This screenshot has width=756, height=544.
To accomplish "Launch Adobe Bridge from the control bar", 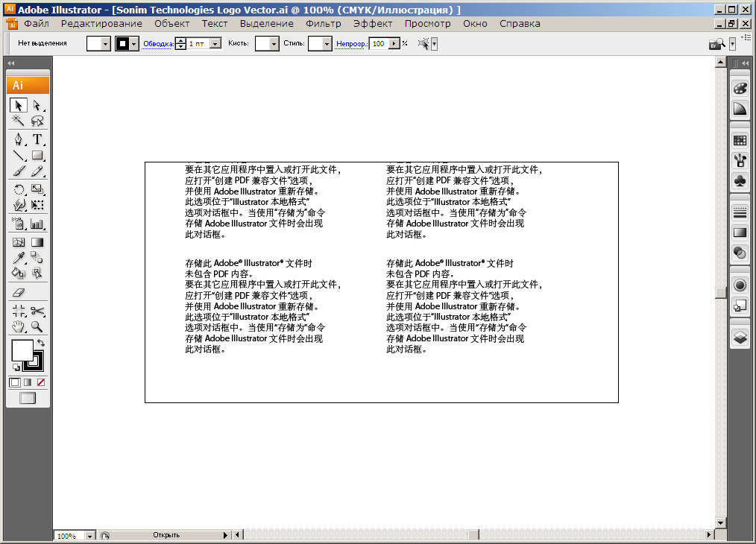I will pos(717,44).
